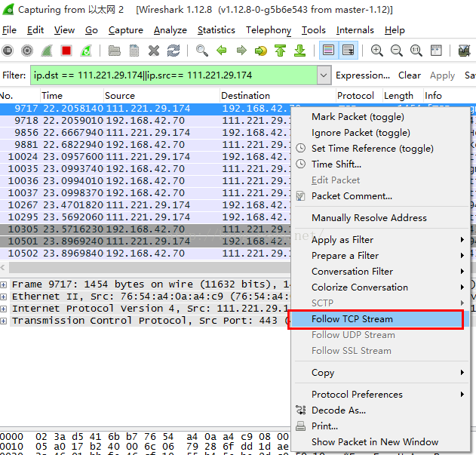The image size is (476, 455).
Task: Open the Copy submenu
Action: pos(381,373)
